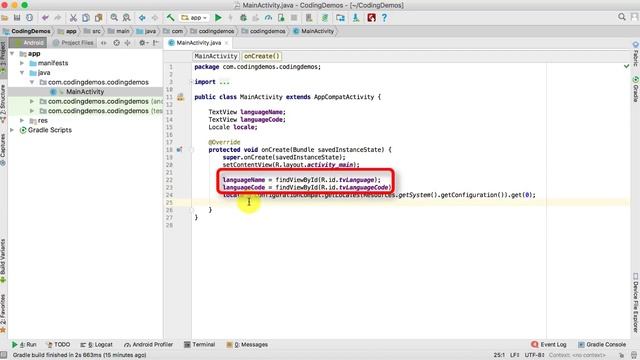Expand Gradle Scripts node

[12, 130]
